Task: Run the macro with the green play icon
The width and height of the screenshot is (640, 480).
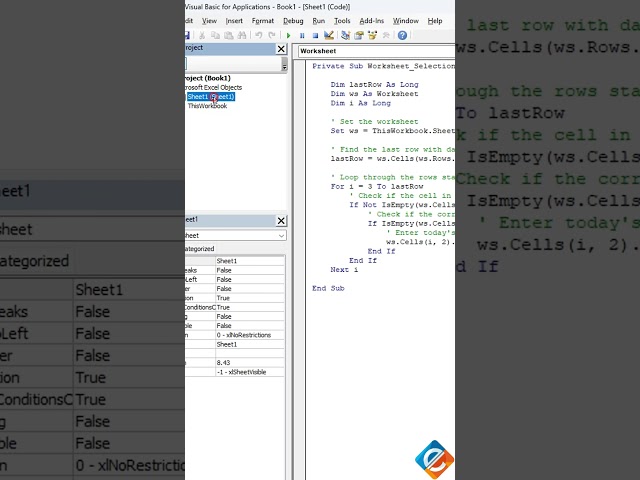Action: click(x=289, y=36)
